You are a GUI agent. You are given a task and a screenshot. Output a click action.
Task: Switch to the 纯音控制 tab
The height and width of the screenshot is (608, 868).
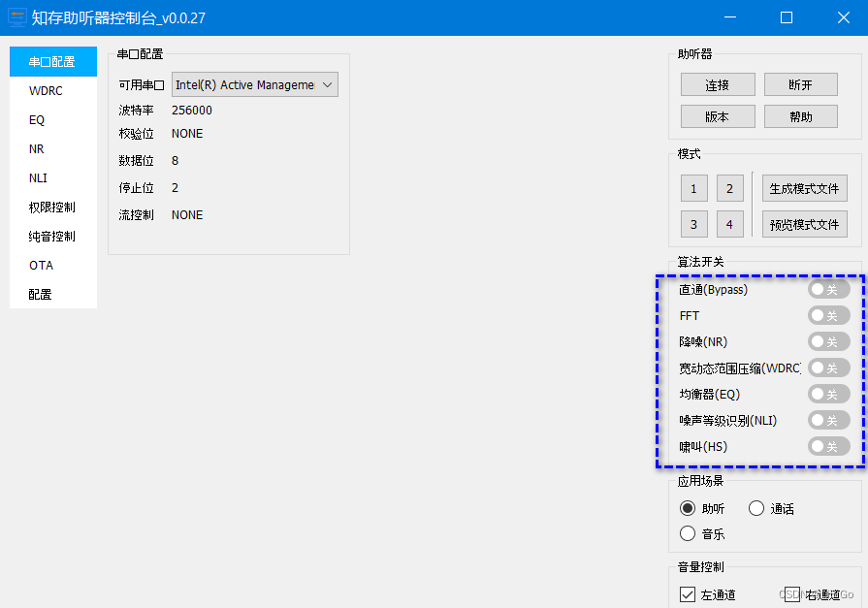coord(53,236)
